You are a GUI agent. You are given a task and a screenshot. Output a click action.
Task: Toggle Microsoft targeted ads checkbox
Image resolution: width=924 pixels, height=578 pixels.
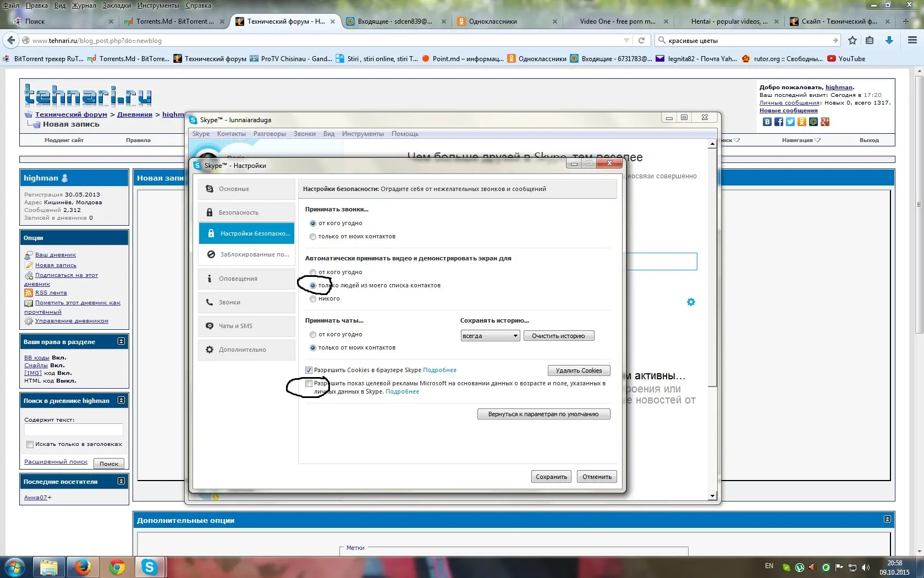[309, 384]
